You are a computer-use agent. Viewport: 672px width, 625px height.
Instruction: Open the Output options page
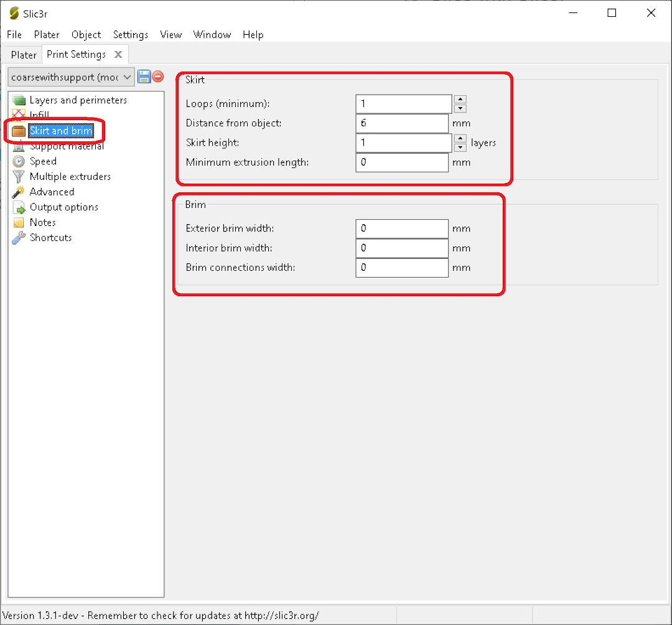64,207
